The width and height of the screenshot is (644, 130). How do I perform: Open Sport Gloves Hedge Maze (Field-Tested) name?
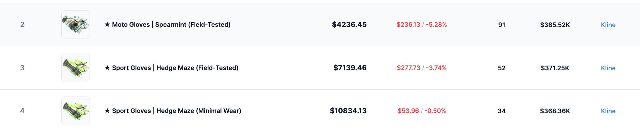click(x=171, y=68)
